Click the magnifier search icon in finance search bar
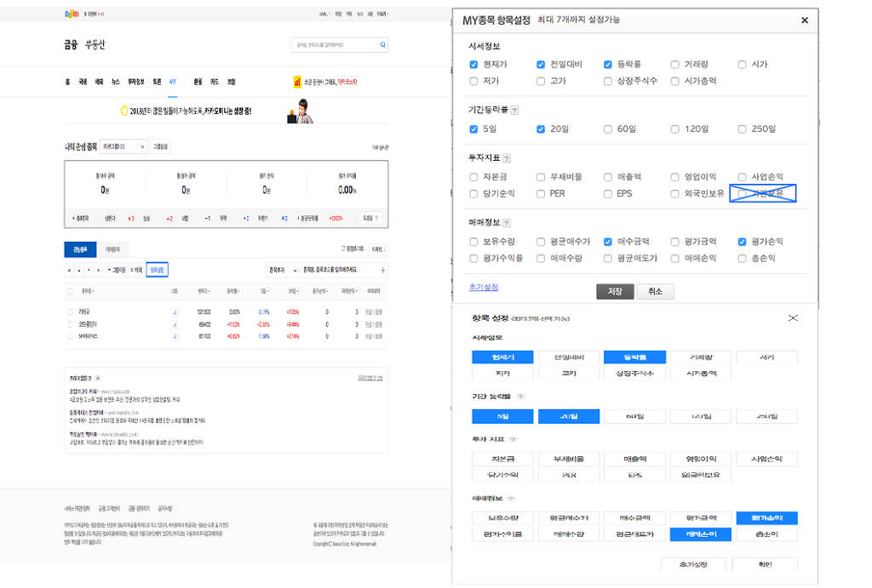This screenshot has height=588, width=872. pos(382,44)
